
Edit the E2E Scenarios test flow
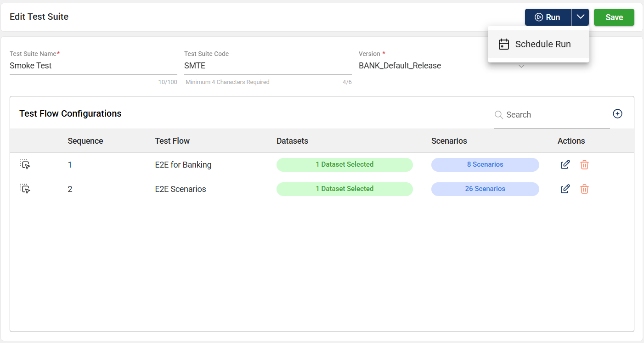[x=565, y=189]
